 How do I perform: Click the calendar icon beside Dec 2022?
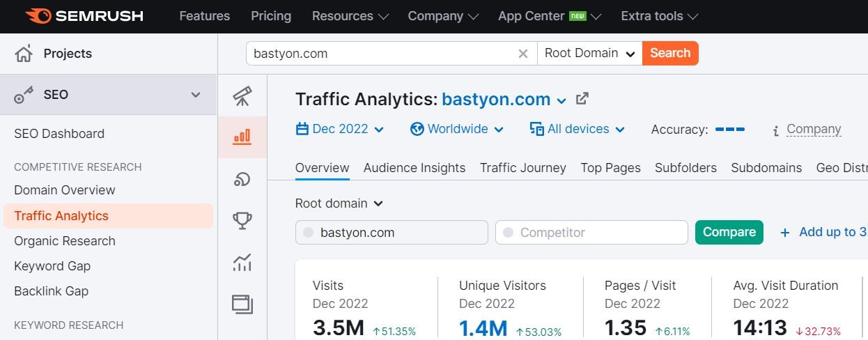[302, 129]
